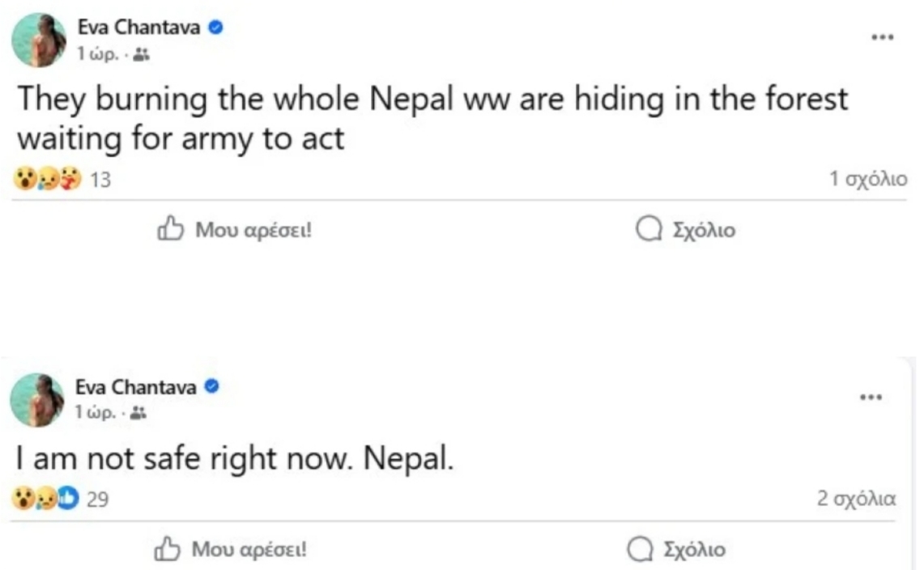This screenshot has height=570, width=924.
Task: Click thumbs-up Like icon on second post
Action: (167, 550)
